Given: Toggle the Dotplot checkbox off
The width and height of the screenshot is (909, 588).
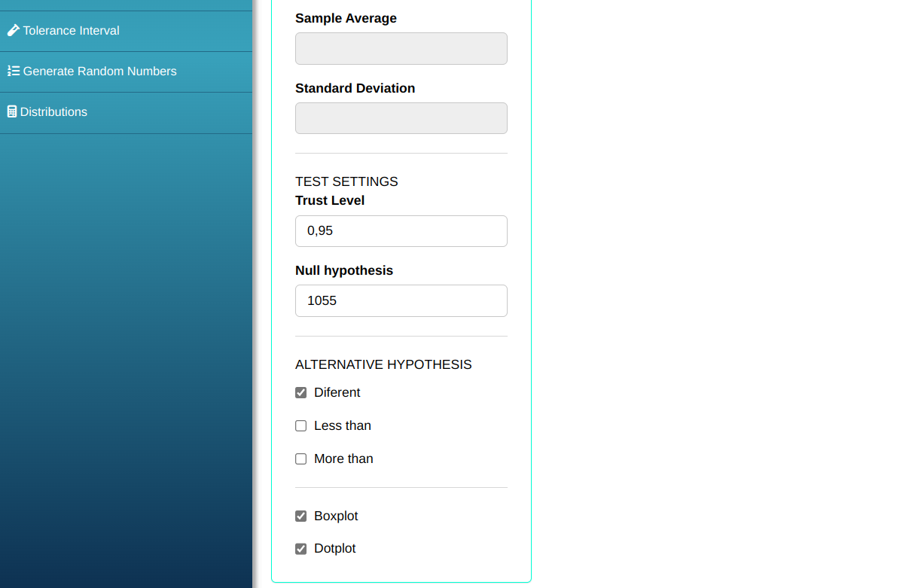Looking at the screenshot, I should coord(301,549).
